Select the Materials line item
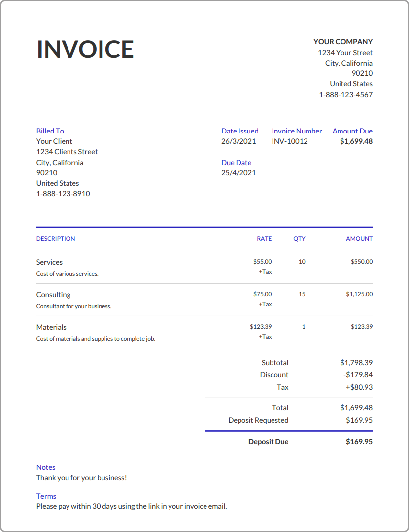 click(x=52, y=327)
